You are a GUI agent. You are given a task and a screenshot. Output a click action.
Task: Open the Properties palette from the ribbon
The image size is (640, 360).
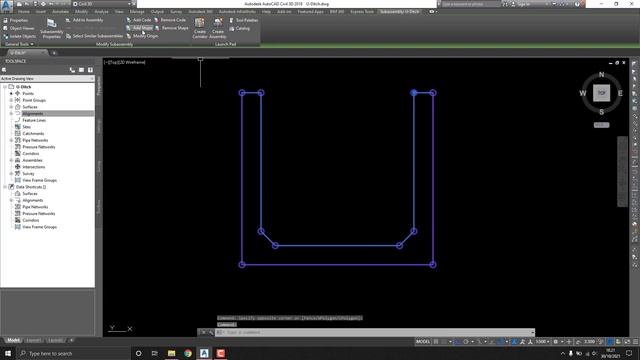[x=16, y=20]
